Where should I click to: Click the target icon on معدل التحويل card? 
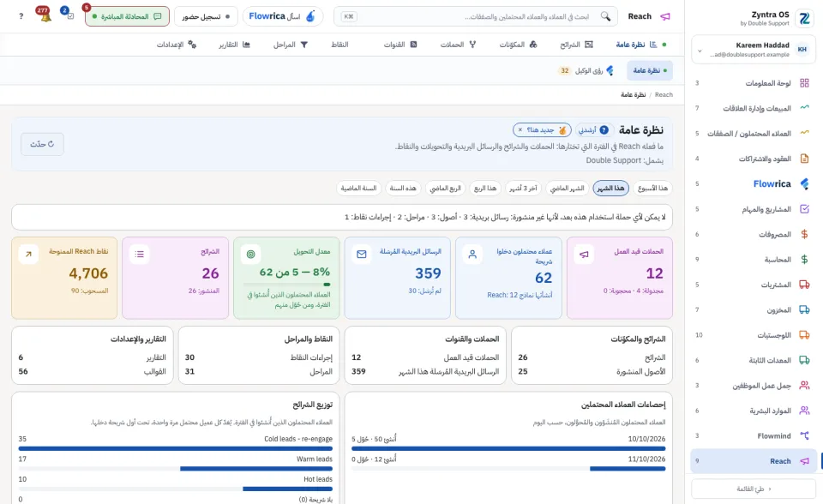coord(250,254)
